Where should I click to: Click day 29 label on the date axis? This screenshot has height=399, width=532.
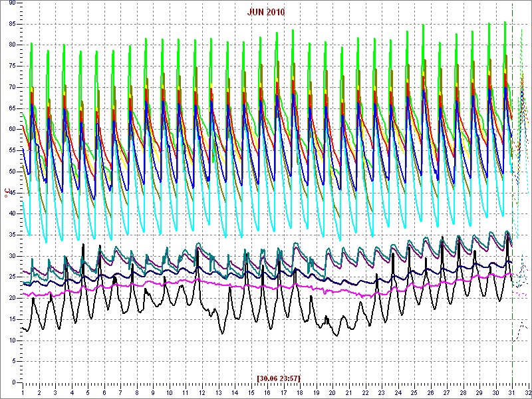pyautogui.click(x=479, y=392)
